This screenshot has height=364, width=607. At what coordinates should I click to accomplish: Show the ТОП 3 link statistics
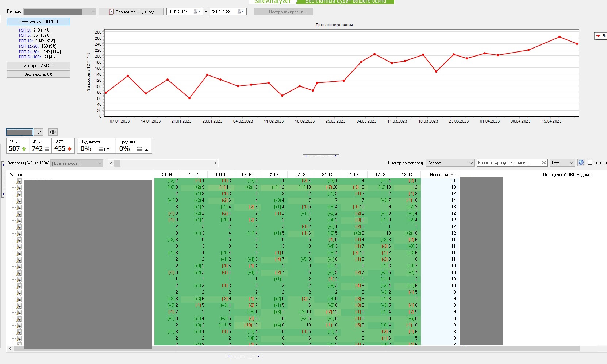tap(24, 30)
